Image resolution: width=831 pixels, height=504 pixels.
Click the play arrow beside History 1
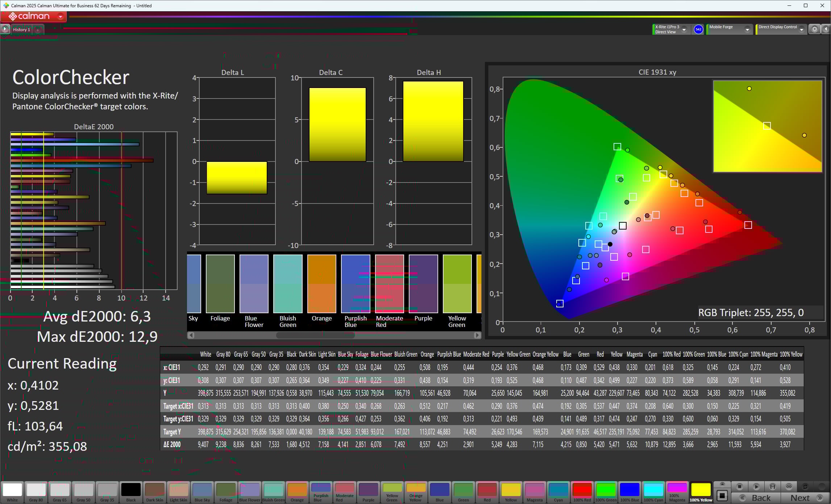point(5,29)
